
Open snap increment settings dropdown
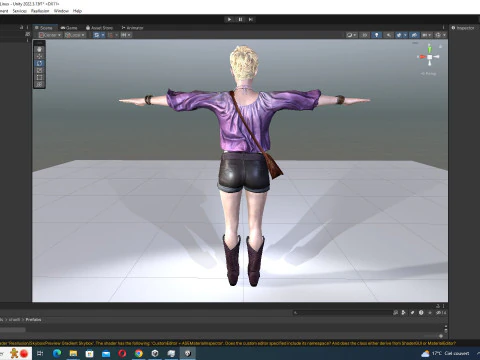[125, 35]
